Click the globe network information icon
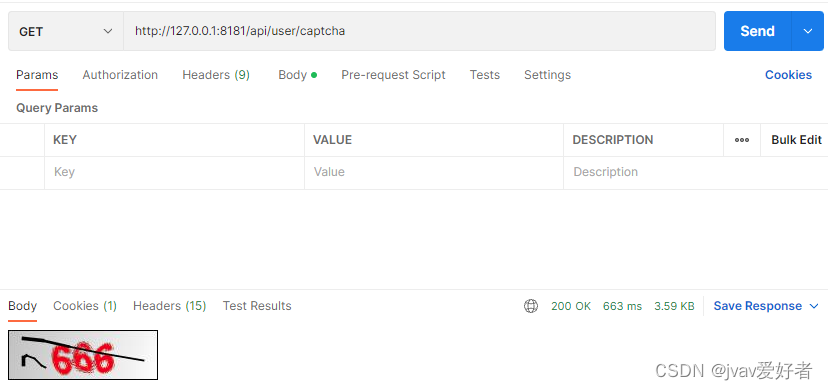Viewport: 828px width, 390px height. (x=531, y=306)
